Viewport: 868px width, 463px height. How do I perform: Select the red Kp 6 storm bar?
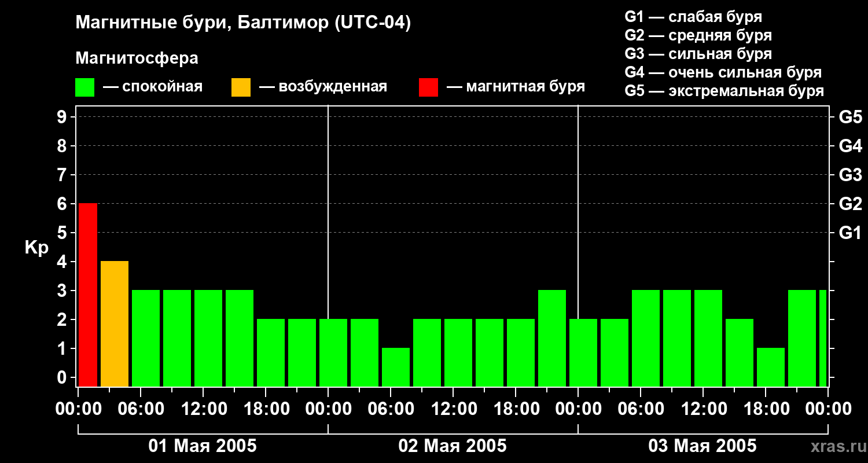88,295
